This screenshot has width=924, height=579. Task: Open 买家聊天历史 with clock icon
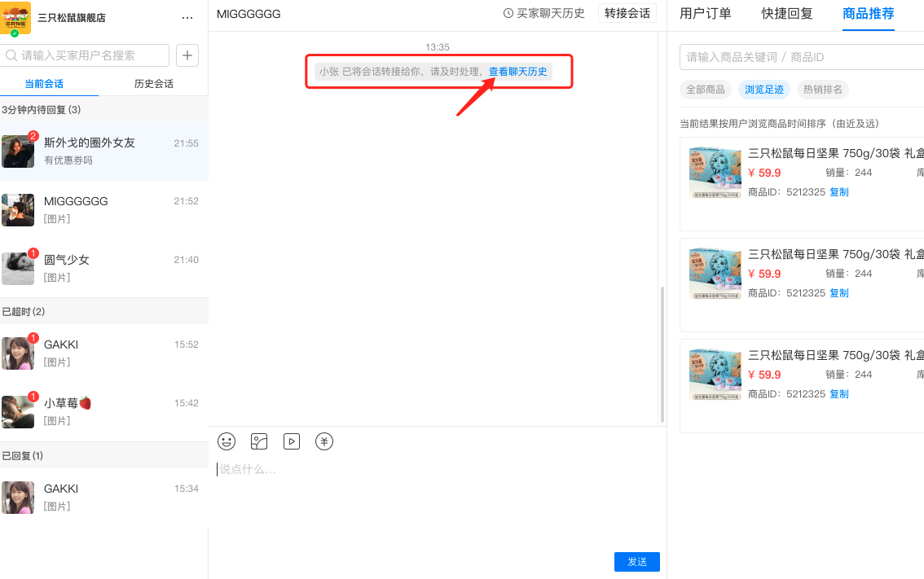pos(543,13)
